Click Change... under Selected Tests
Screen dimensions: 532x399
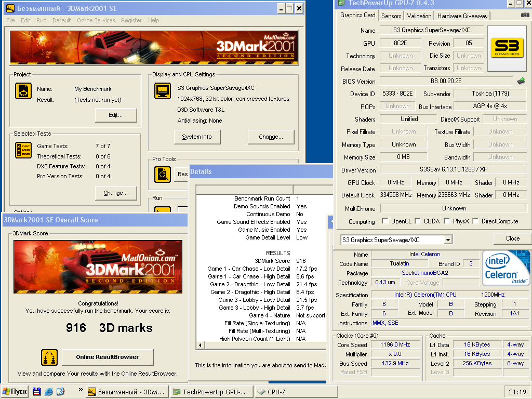click(116, 193)
